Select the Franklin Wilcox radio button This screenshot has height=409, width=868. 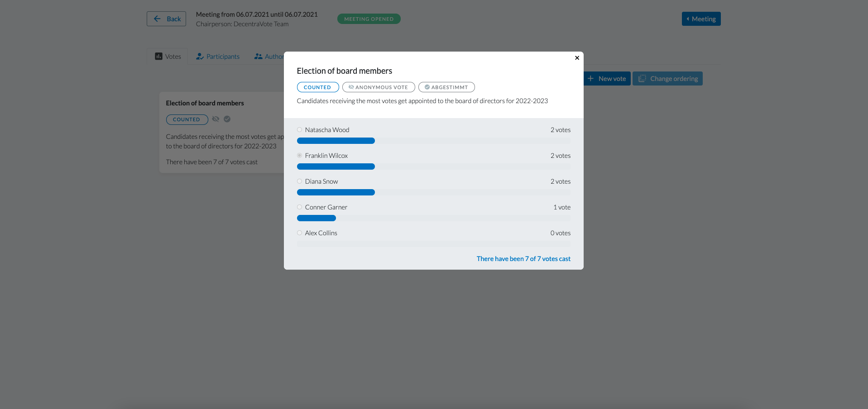[x=299, y=156]
